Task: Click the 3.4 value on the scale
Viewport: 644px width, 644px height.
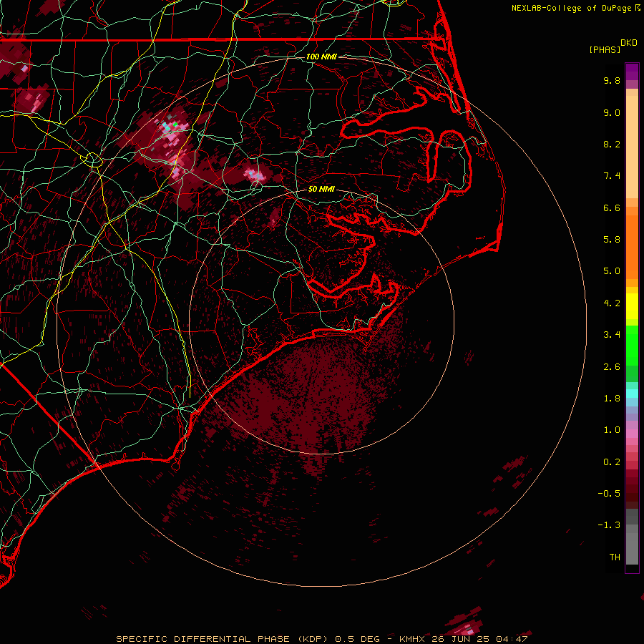Action: [612, 335]
